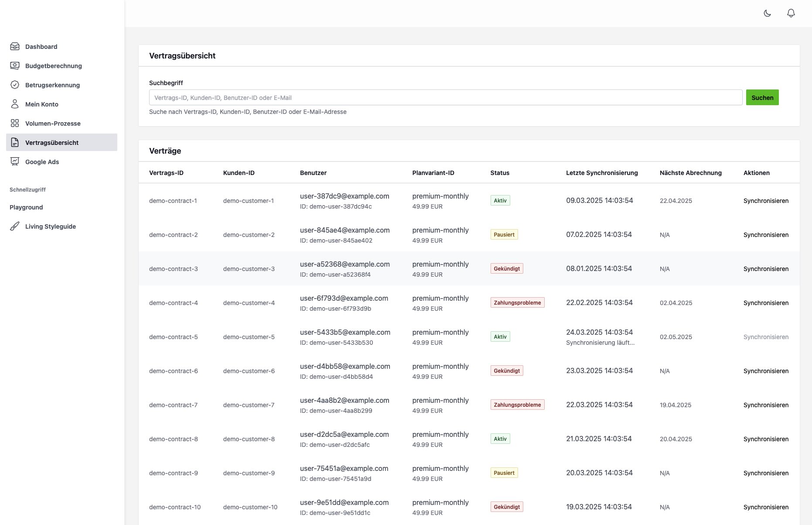Open the Playground quick access entry
The width and height of the screenshot is (812, 525).
coord(26,207)
